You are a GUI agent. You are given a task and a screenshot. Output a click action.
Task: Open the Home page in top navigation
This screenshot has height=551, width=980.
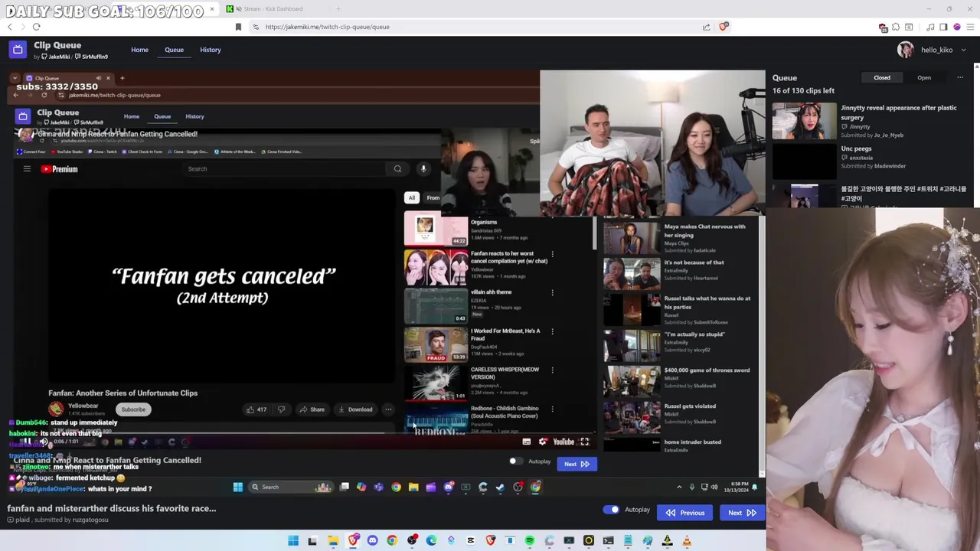point(139,50)
